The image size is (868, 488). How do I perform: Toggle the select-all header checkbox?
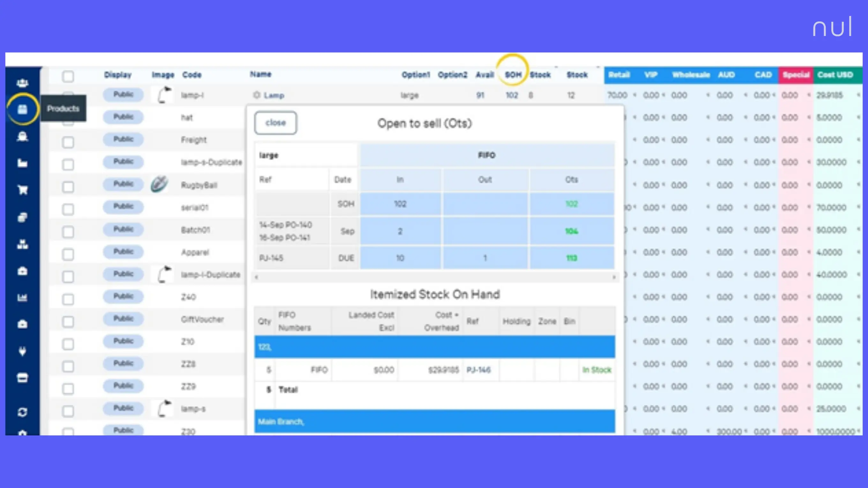pyautogui.click(x=68, y=76)
